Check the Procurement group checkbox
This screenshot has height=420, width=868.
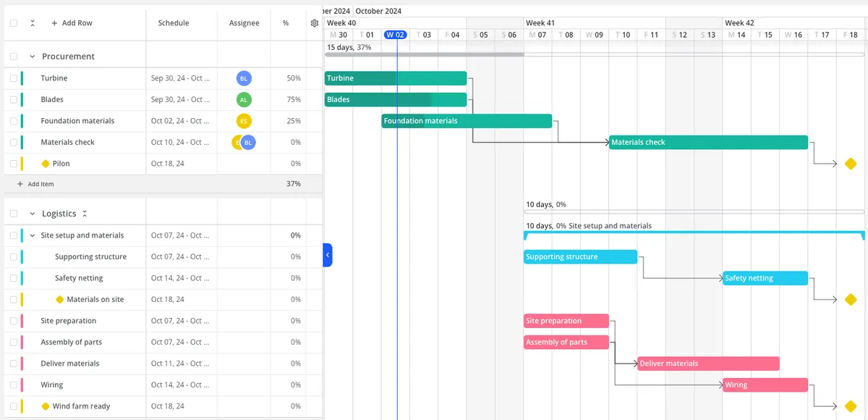(14, 56)
